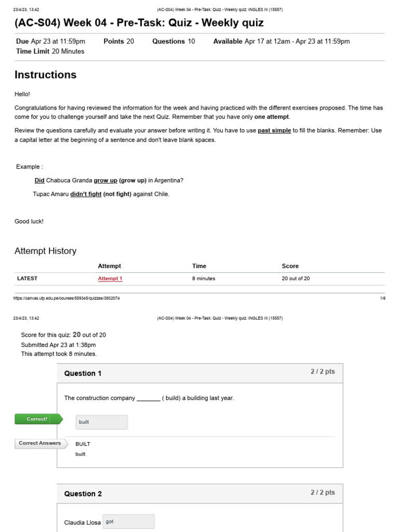Click the '2 / 2 pts' on Question 1

323,371
